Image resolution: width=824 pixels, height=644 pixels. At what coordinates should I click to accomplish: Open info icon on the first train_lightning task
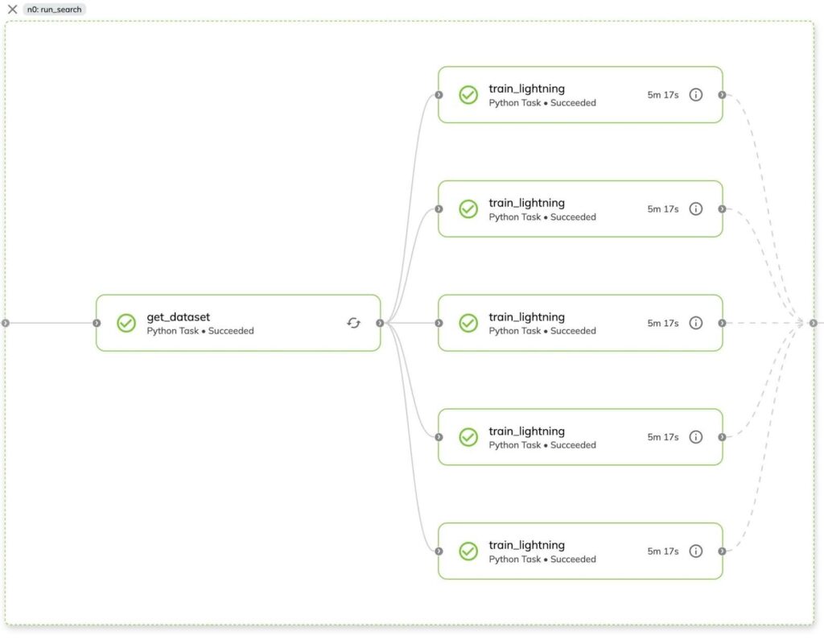695,94
